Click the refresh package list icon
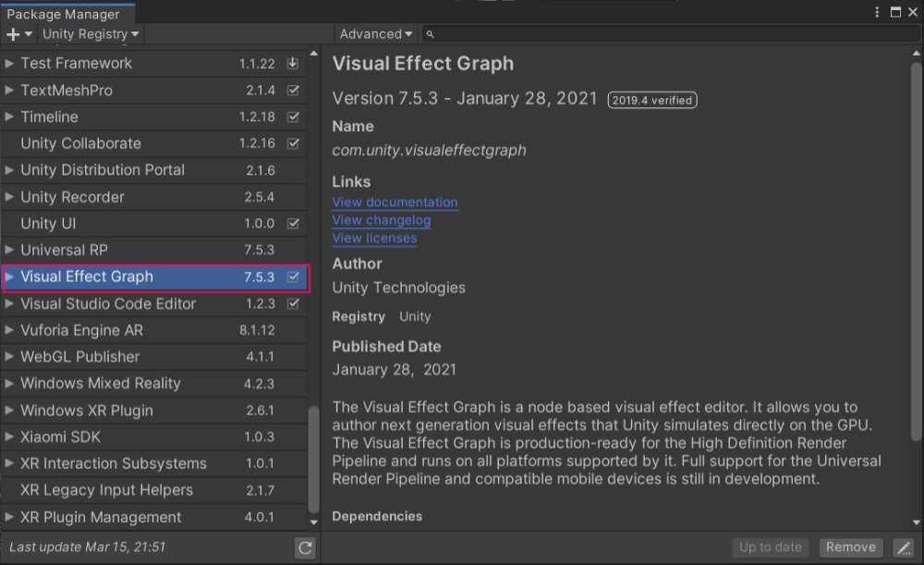This screenshot has width=924, height=565. click(x=305, y=547)
